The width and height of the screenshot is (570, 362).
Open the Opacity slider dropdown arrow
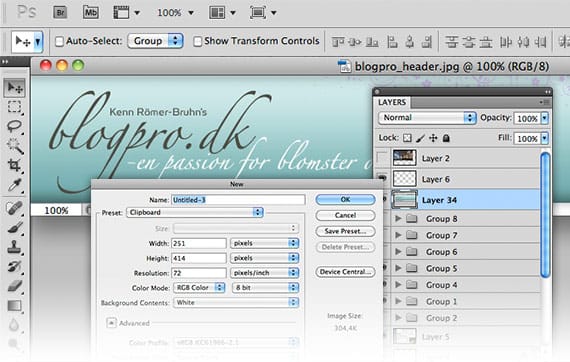click(x=545, y=118)
